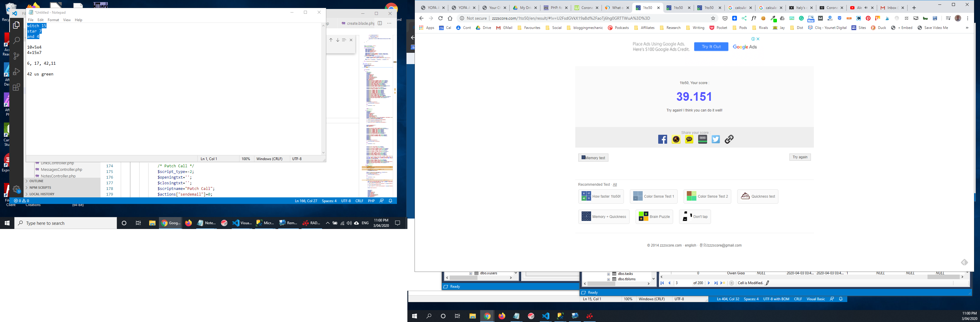
Task: Expand dbo.tasks table node
Action: pyautogui.click(x=608, y=274)
